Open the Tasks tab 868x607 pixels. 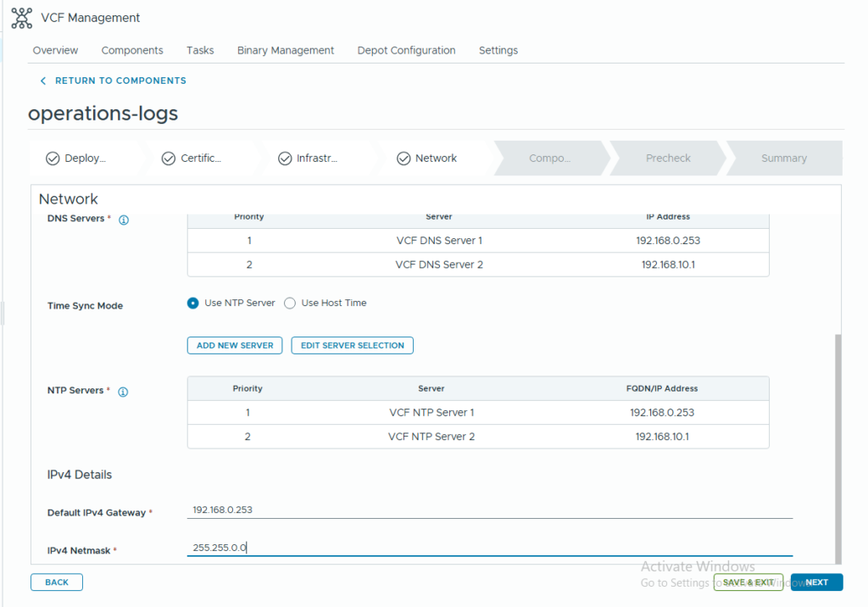[200, 51]
